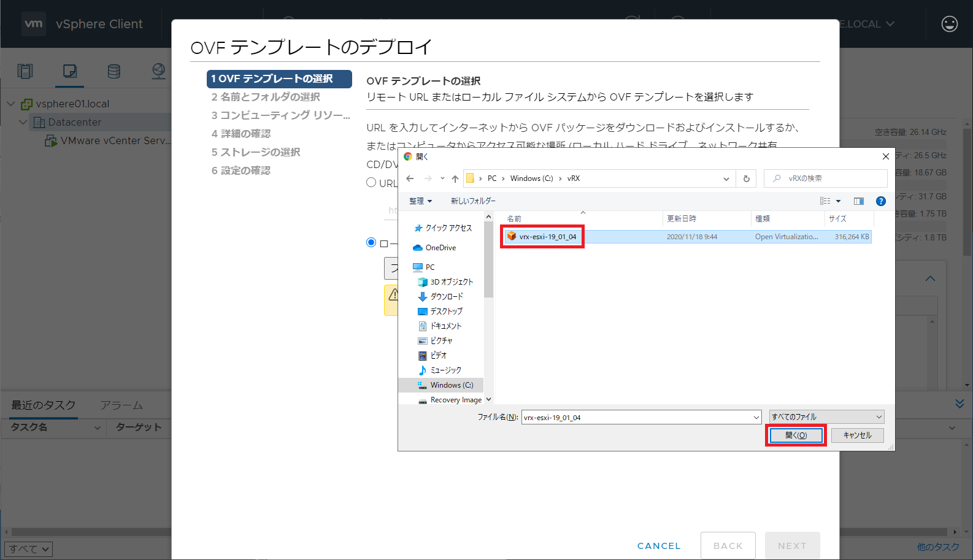
Task: Select PC in the navigation pane
Action: click(x=424, y=267)
